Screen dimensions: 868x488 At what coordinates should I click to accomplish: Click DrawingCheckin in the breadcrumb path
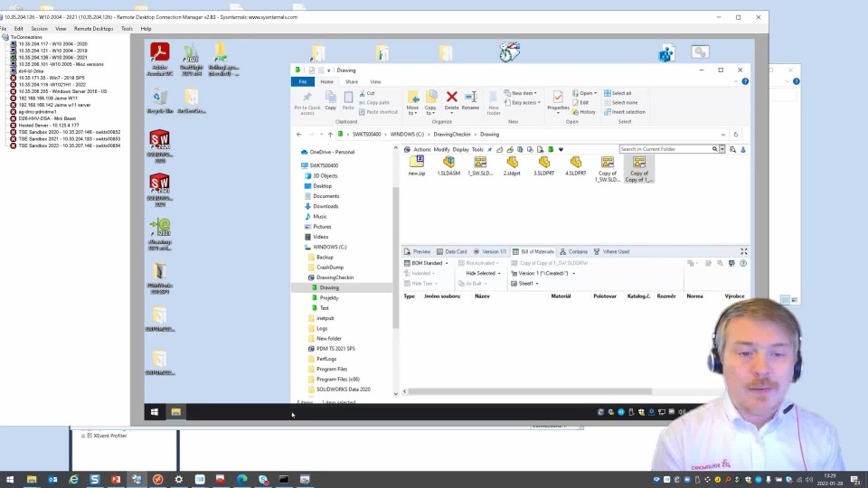(452, 135)
